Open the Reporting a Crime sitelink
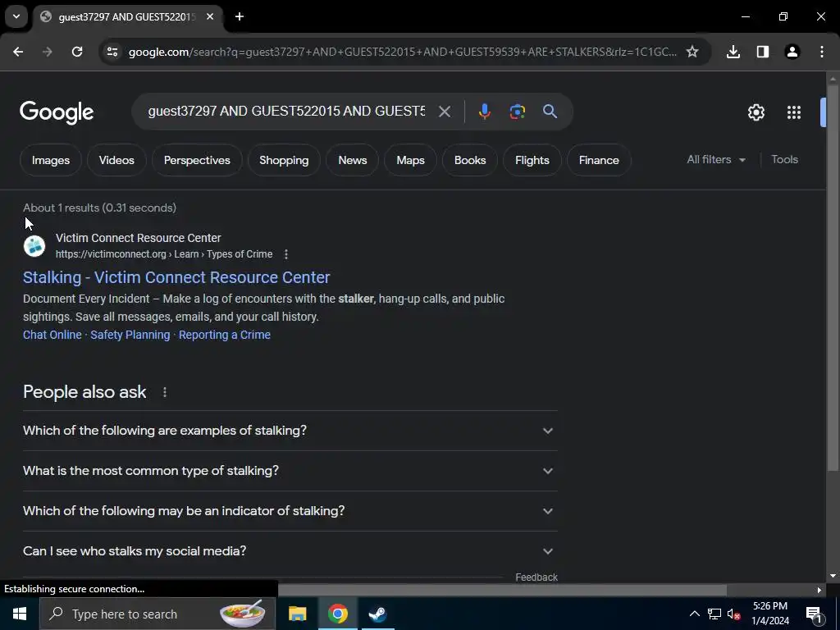Image resolution: width=840 pixels, height=630 pixels. [225, 335]
